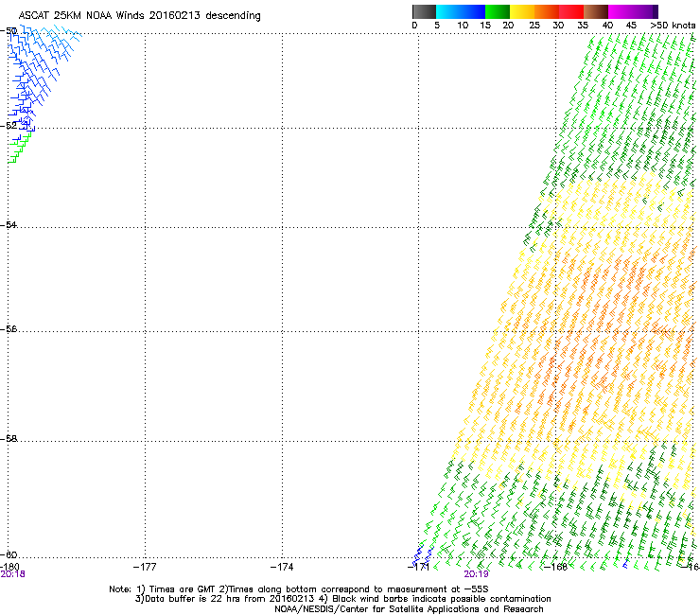This screenshot has width=700, height=615.
Task: Click the -58 latitude axis label
Action: (9, 439)
